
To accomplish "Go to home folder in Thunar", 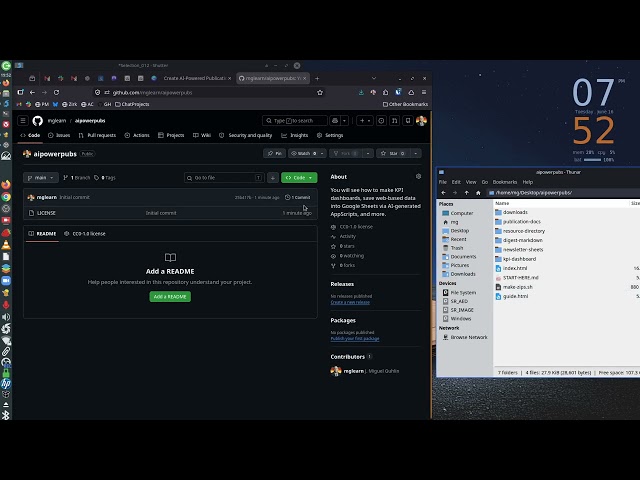I will pos(478,193).
